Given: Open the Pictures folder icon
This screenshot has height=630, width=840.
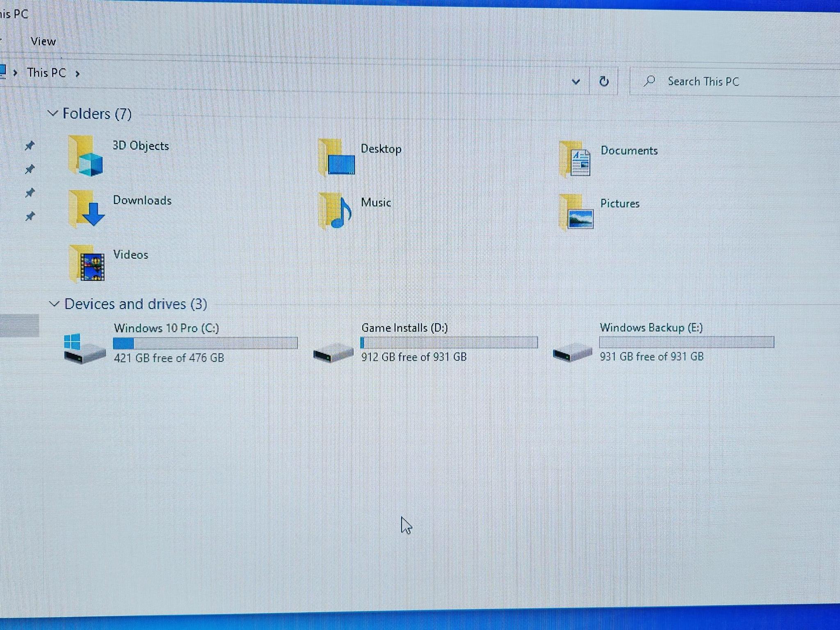Looking at the screenshot, I should pyautogui.click(x=576, y=212).
